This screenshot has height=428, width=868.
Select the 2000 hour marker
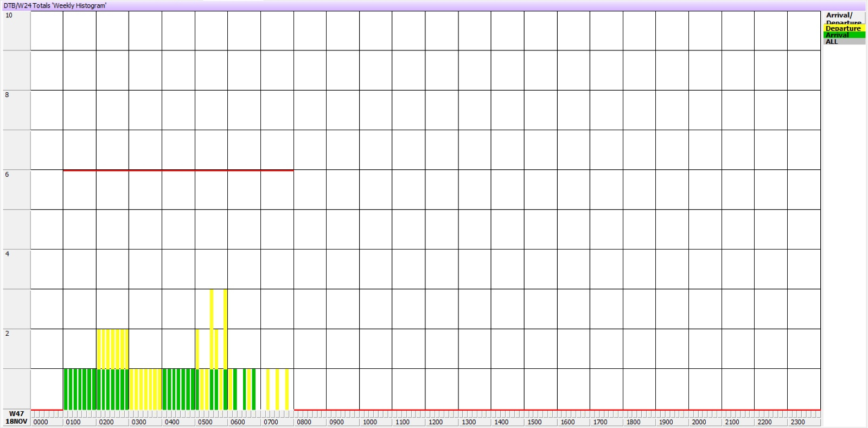[x=699, y=422]
